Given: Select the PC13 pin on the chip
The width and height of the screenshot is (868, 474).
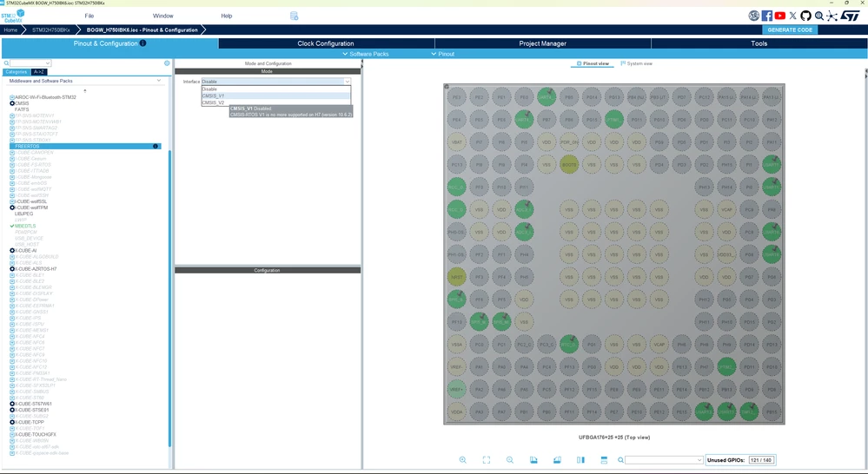Looking at the screenshot, I should pyautogui.click(x=456, y=164).
